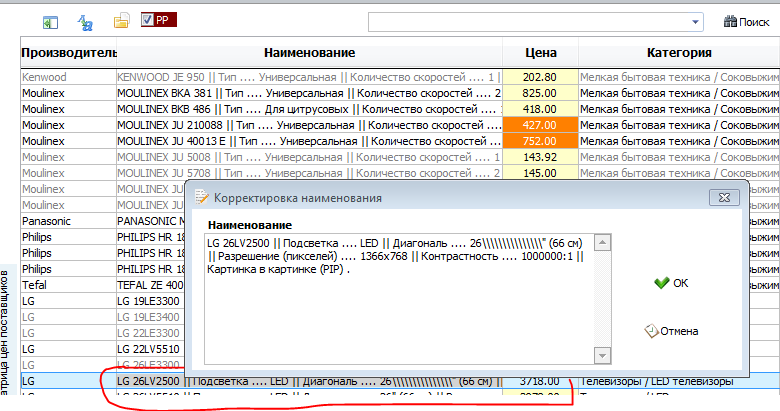Select the price cell 202.80
Screen dimensions: 780x411
(540, 77)
